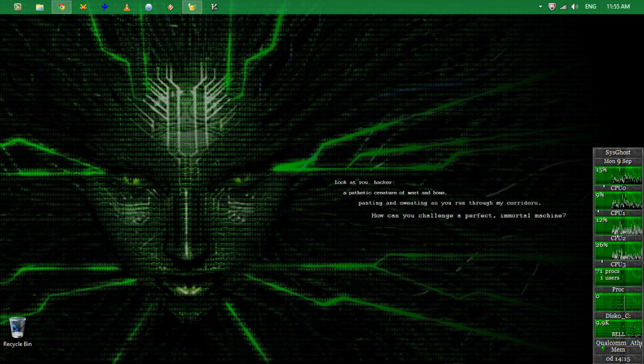Click the Mon 9 Sep date label

tap(618, 161)
